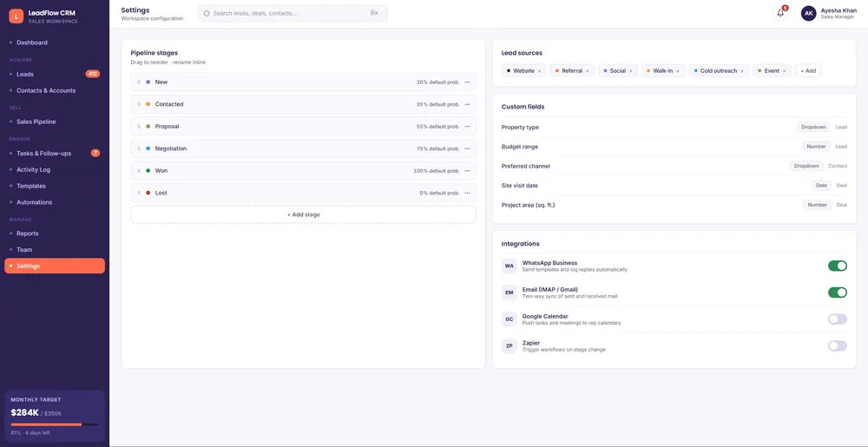Click the search magnifier icon
The width and height of the screenshot is (868, 447).
207,13
